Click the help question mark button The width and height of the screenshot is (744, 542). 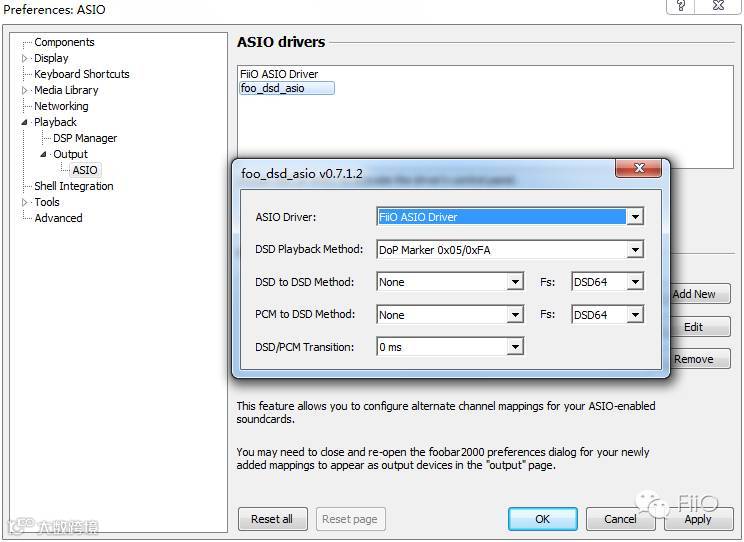(x=681, y=6)
